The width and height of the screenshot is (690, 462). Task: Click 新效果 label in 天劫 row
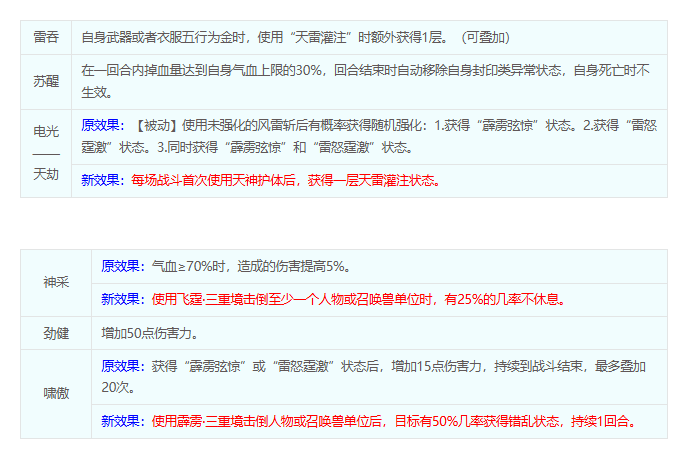click(x=103, y=181)
